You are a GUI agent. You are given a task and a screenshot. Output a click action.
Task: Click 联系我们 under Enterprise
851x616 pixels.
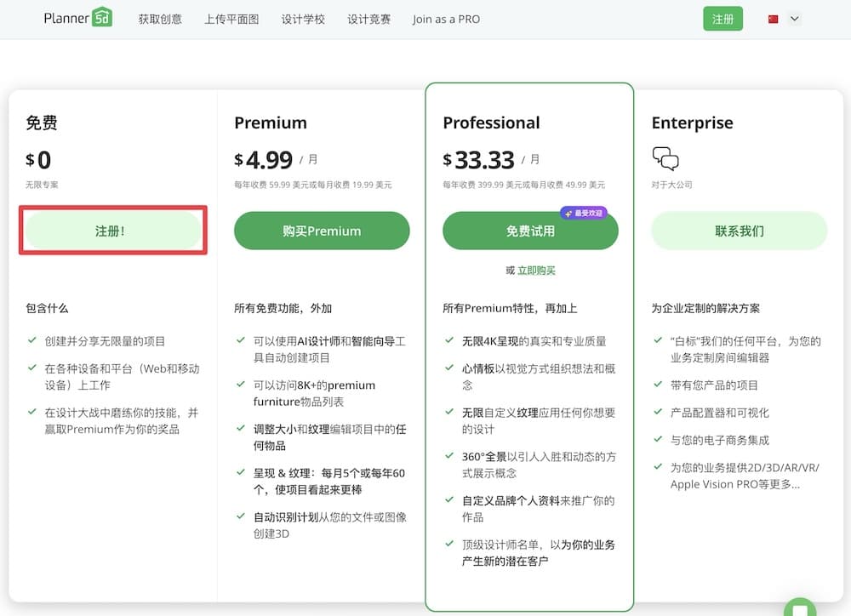[739, 231]
